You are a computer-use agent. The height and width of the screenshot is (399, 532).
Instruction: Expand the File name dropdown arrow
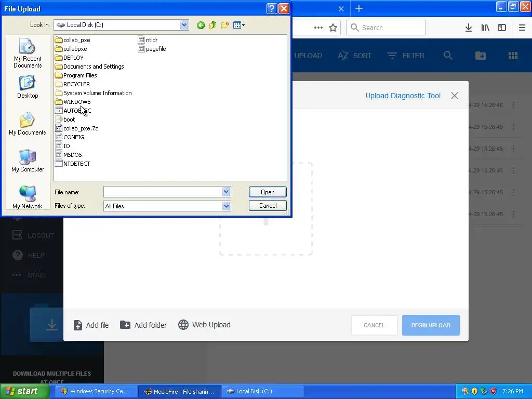click(x=227, y=192)
